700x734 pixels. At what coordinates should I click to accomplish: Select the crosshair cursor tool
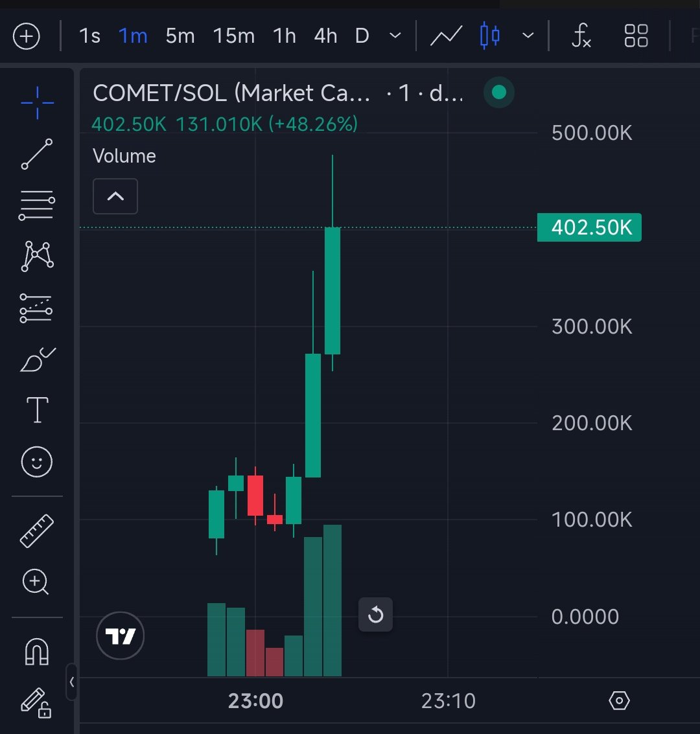(37, 102)
